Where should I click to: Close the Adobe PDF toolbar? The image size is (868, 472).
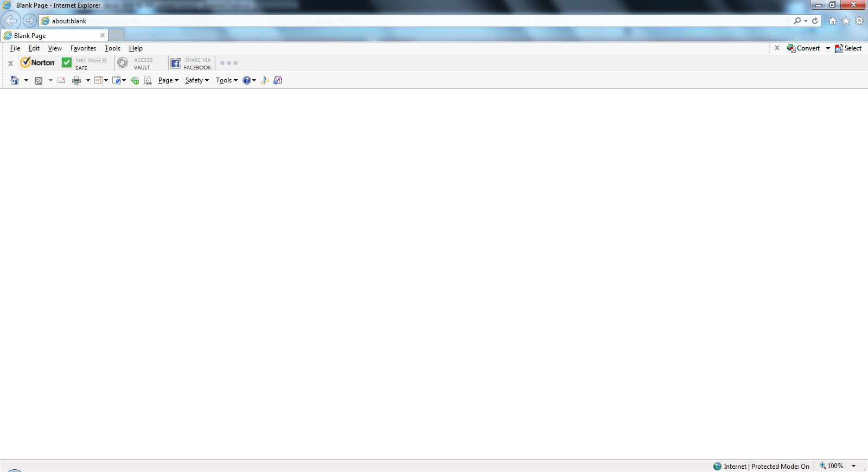(777, 48)
